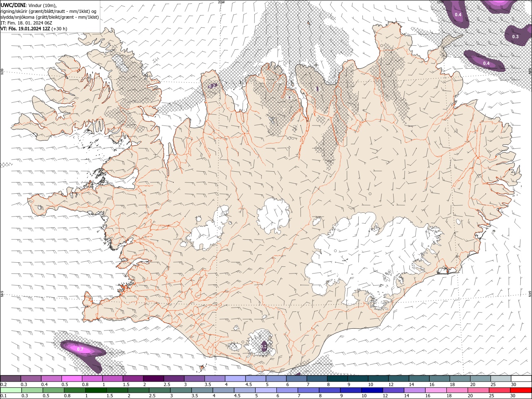Image resolution: width=532 pixels, height=399 pixels.
Task: Pick the palest green 0.1 rain legend swatch
Action: [x=11, y=390]
